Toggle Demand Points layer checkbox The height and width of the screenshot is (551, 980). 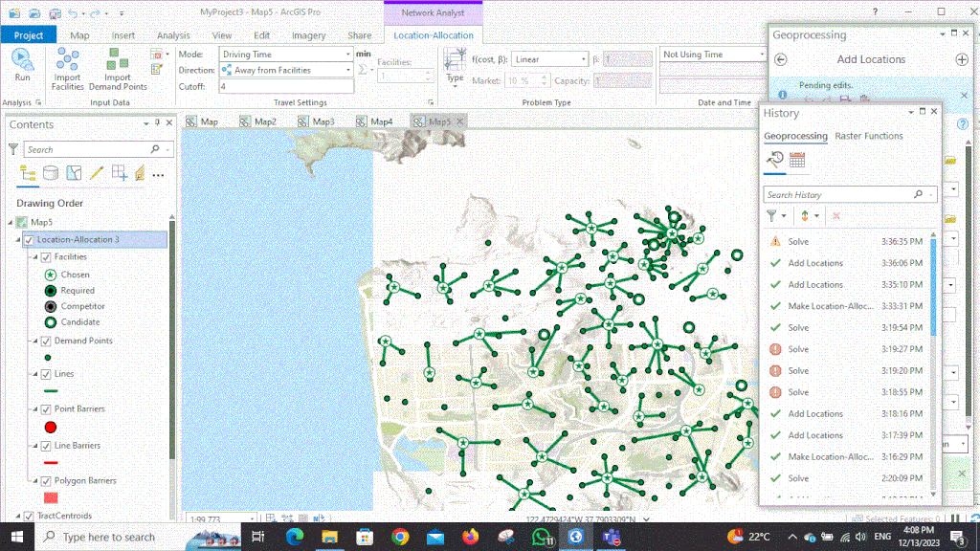46,341
